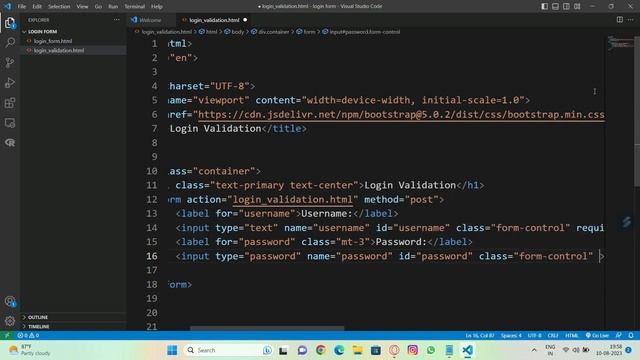Open notifications bell in status bar
Viewport: 640px width, 360px height.
[x=631, y=335]
